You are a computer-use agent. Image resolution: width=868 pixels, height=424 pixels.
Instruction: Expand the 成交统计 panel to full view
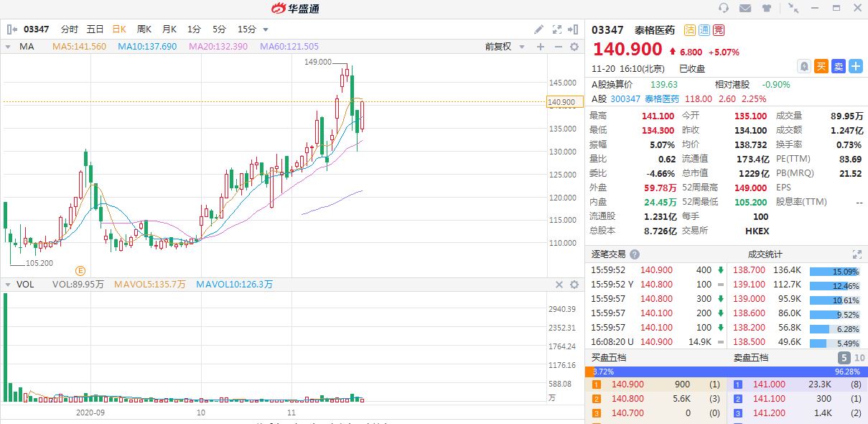click(857, 254)
